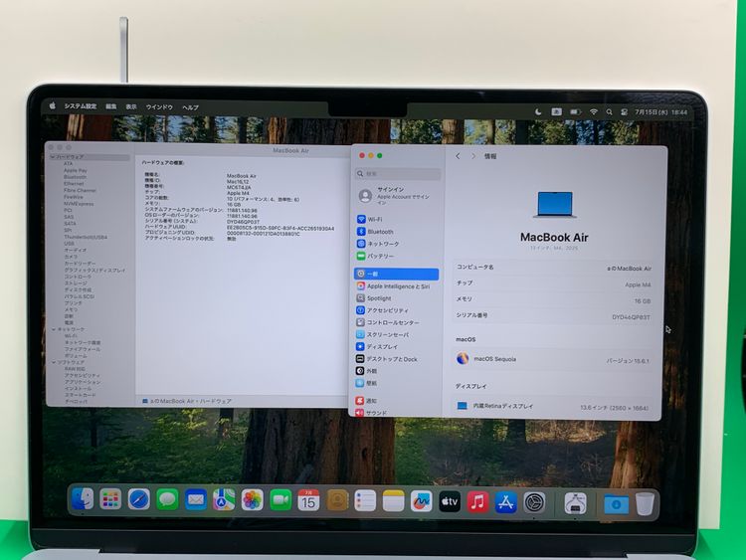Click サインイン Apple Account entry

(397, 196)
